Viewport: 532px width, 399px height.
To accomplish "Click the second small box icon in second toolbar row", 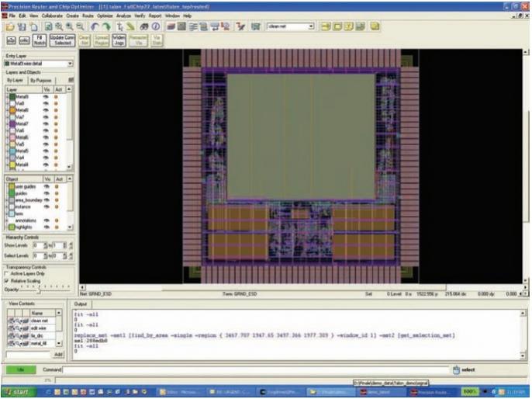I will point(24,40).
